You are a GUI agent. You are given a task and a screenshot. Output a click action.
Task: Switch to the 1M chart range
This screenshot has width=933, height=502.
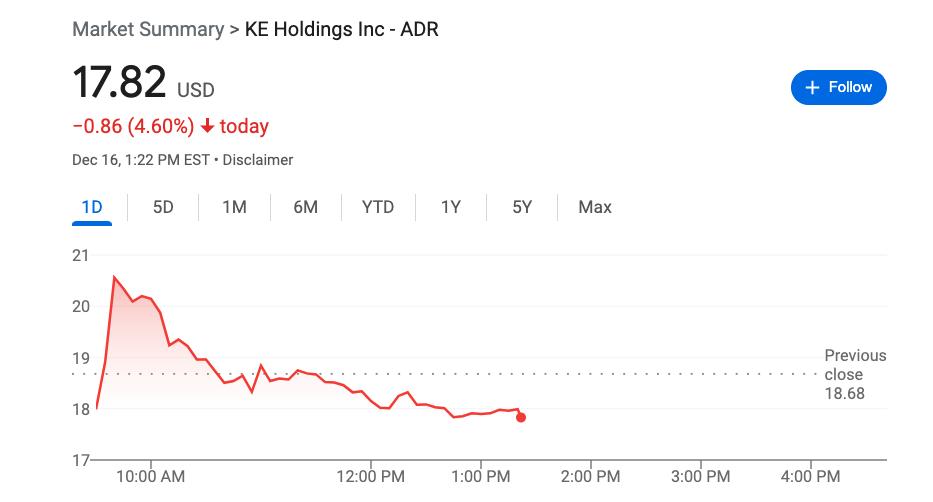point(234,207)
